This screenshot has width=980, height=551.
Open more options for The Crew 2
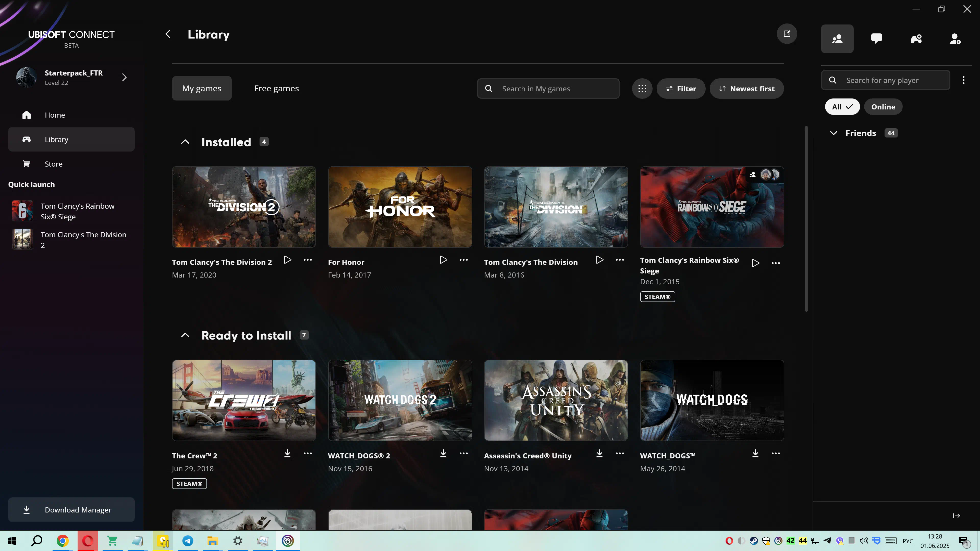pyautogui.click(x=308, y=453)
